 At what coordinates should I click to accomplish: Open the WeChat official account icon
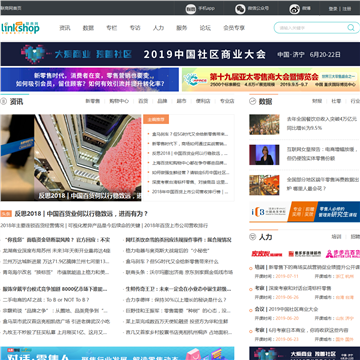(x=240, y=9)
